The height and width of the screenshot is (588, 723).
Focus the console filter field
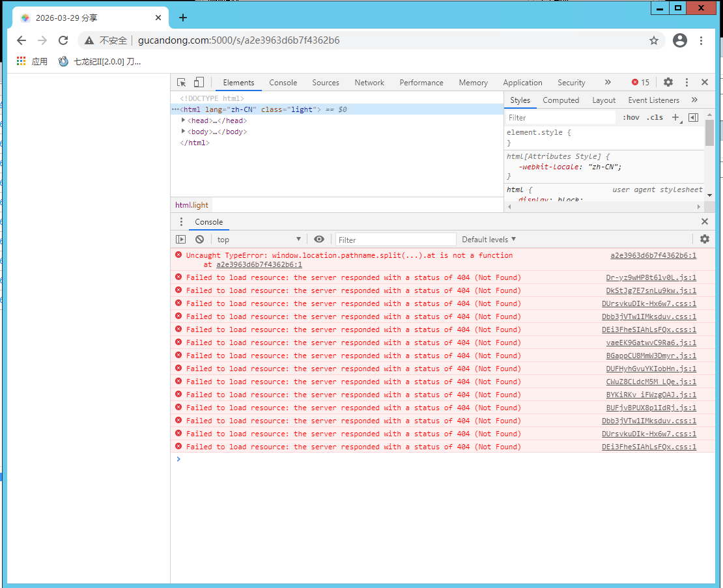point(395,240)
